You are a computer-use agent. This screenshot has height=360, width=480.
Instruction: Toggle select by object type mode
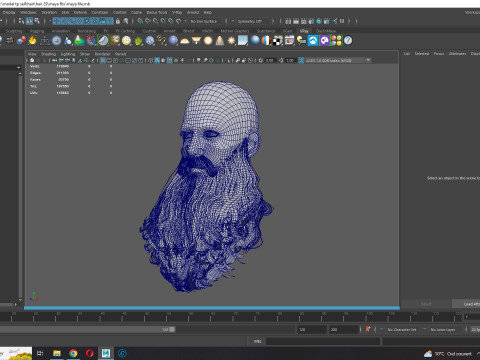click(29, 21)
